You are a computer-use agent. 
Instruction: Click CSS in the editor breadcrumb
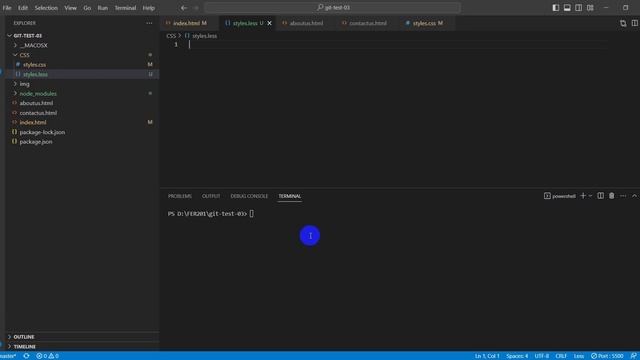tap(171, 36)
